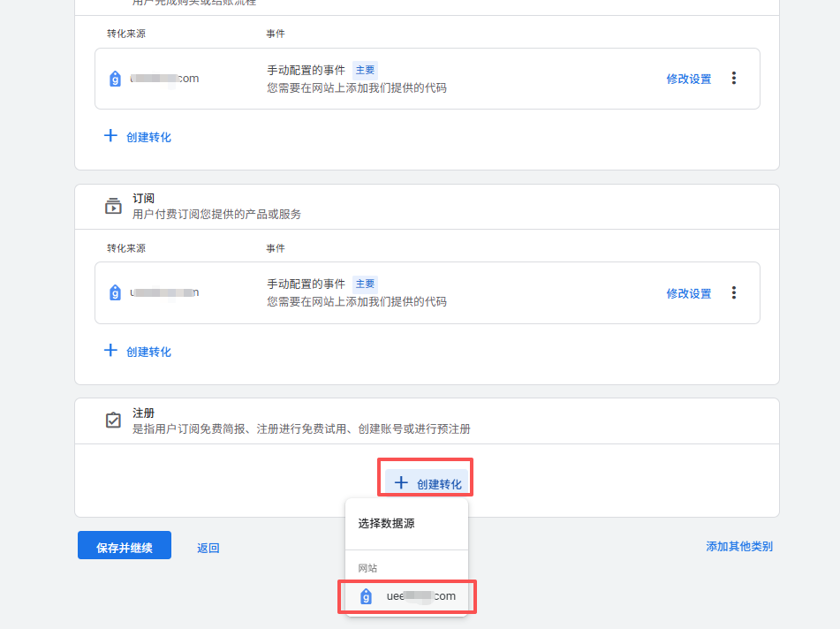The image size is (840, 629).
Task: Open the three-dot menu in the 订阅 row
Action: click(x=733, y=292)
